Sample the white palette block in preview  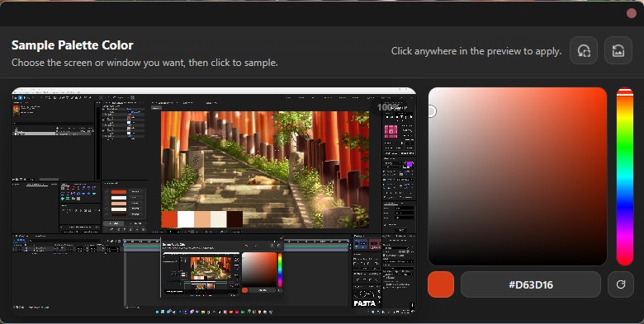point(186,219)
